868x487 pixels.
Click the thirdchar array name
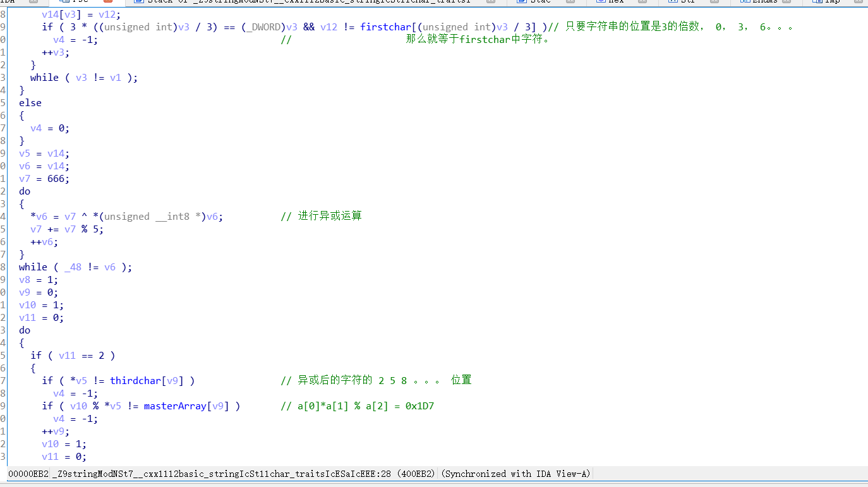click(135, 380)
